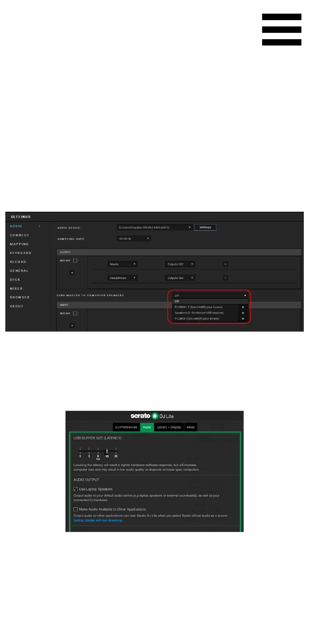
Task: Click arrow beside PL2483H -2 speaker option
Action: 243,307
